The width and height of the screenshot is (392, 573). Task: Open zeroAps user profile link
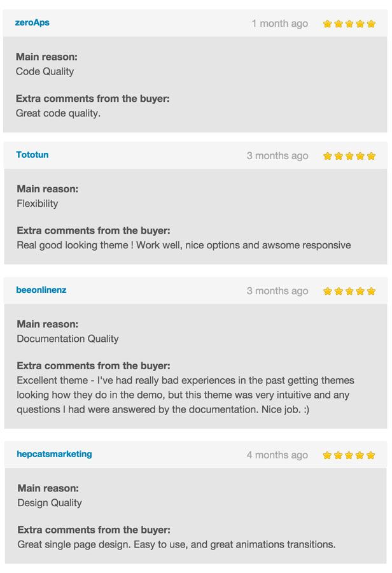click(32, 23)
